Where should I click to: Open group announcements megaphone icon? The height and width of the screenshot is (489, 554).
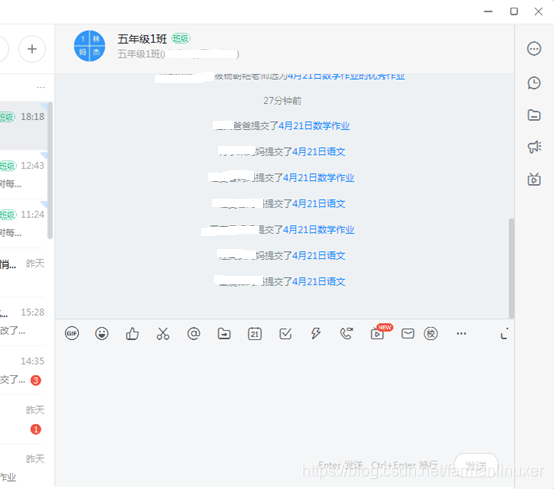(534, 147)
